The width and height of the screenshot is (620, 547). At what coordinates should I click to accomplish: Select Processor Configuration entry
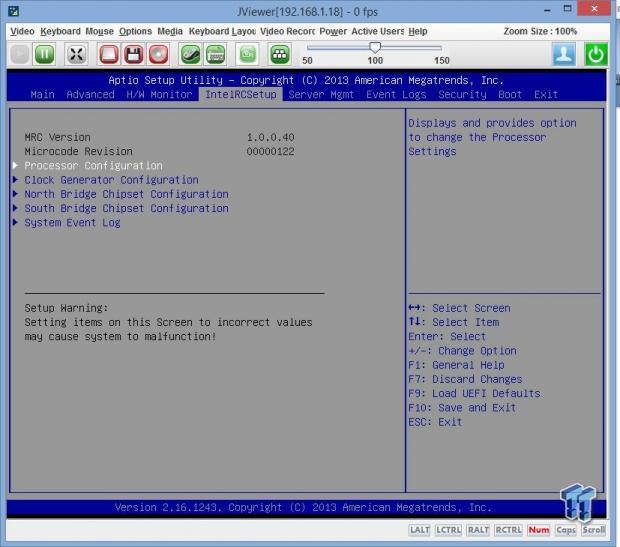(93, 166)
